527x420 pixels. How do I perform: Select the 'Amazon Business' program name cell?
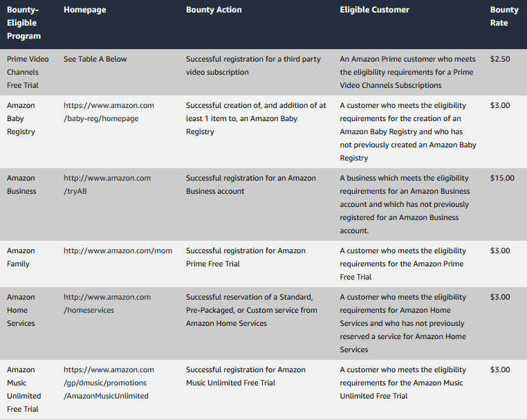click(21, 185)
